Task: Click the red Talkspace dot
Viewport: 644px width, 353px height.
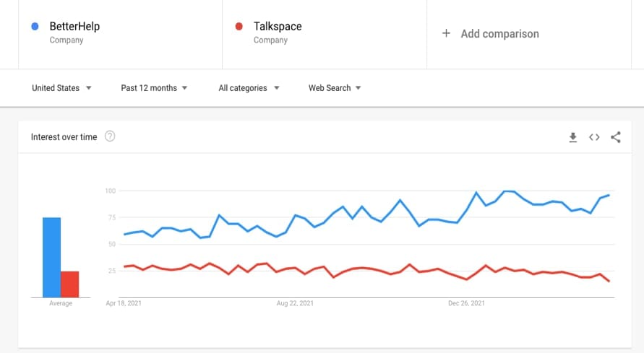Action: click(x=239, y=27)
